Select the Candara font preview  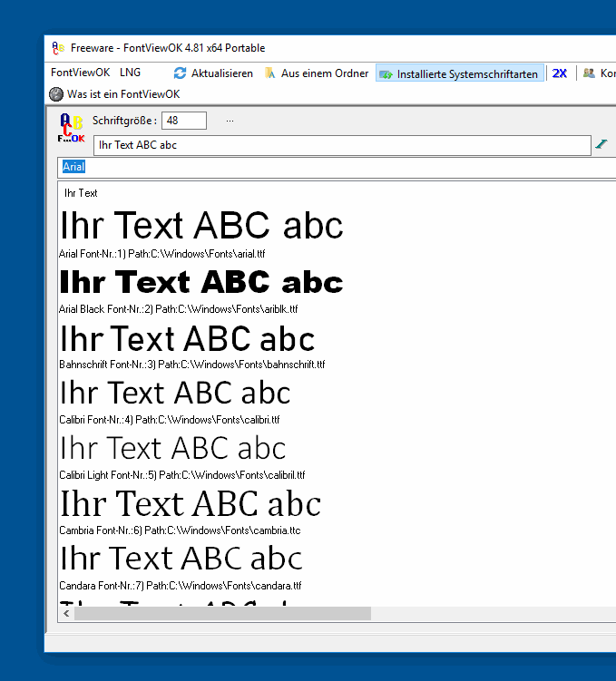click(x=181, y=558)
